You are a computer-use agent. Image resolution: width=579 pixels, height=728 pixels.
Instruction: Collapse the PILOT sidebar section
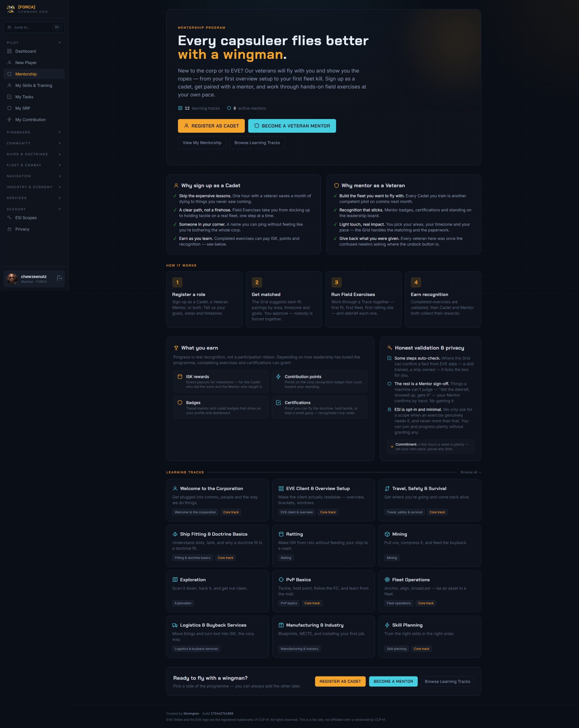coord(34,43)
